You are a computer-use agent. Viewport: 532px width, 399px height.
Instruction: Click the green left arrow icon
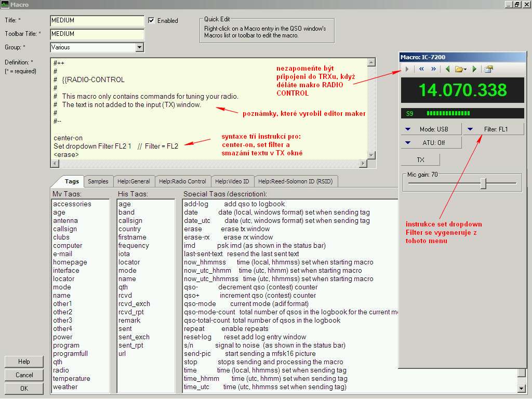click(x=448, y=69)
